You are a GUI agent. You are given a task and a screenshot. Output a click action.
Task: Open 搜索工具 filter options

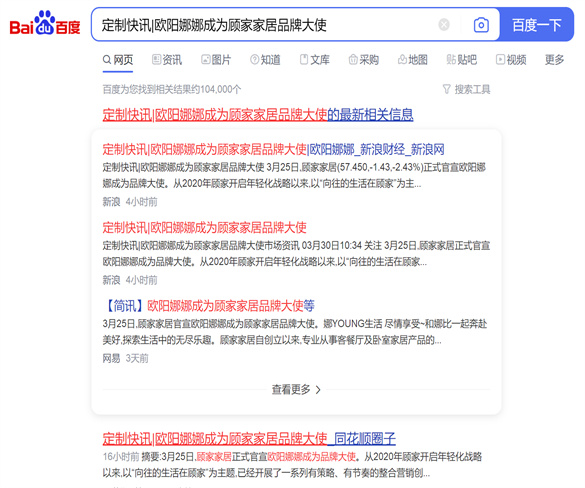coord(466,89)
